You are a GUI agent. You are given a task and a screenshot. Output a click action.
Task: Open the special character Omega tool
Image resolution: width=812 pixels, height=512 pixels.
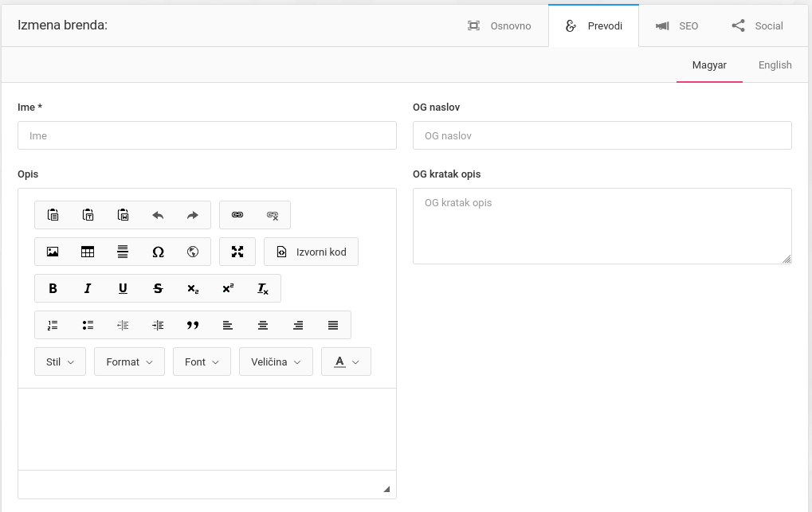pos(158,252)
